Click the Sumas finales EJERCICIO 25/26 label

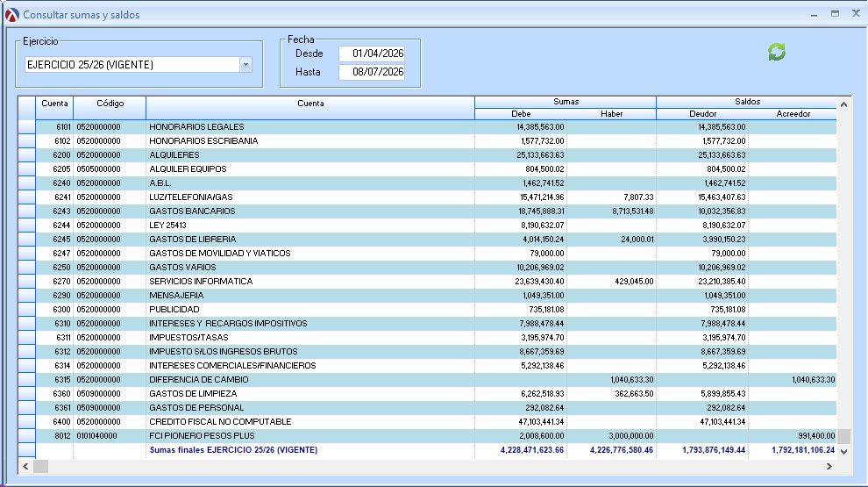pos(233,450)
